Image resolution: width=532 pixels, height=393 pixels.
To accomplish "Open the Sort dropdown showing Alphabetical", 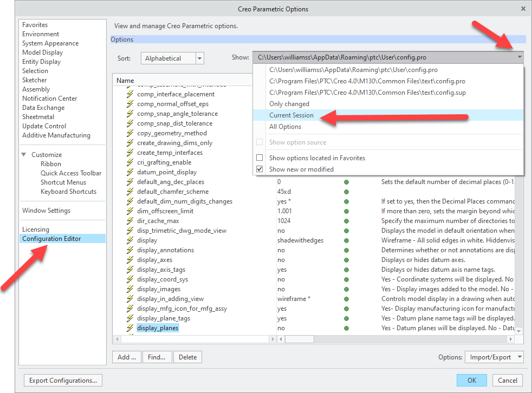I will click(x=199, y=58).
